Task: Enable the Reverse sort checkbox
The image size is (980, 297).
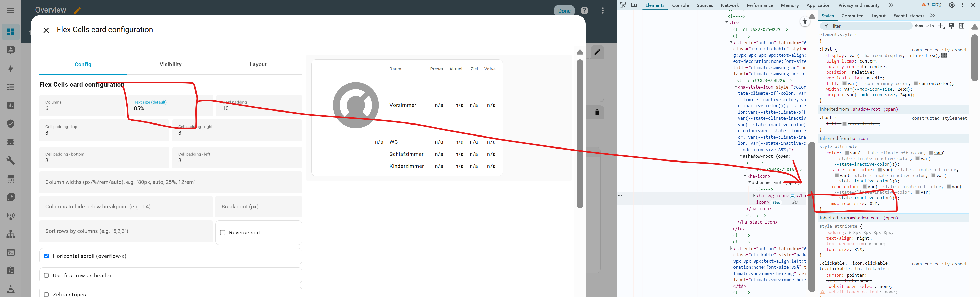Action: 223,233
